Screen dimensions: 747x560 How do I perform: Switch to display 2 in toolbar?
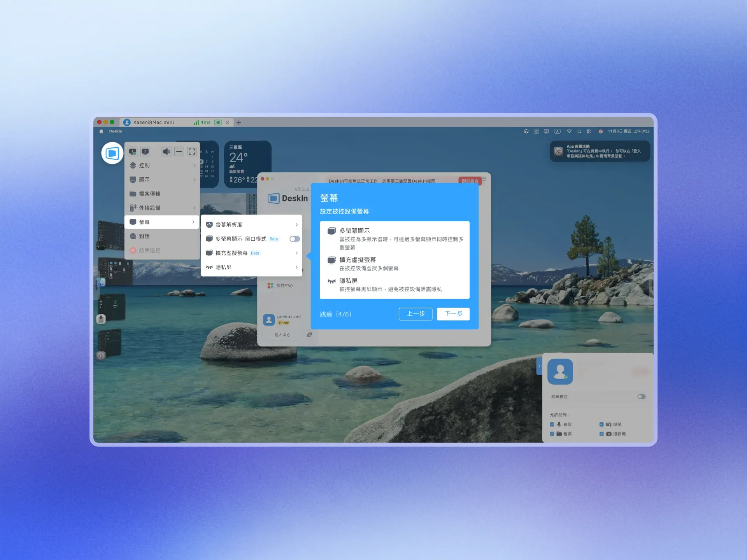tap(145, 152)
